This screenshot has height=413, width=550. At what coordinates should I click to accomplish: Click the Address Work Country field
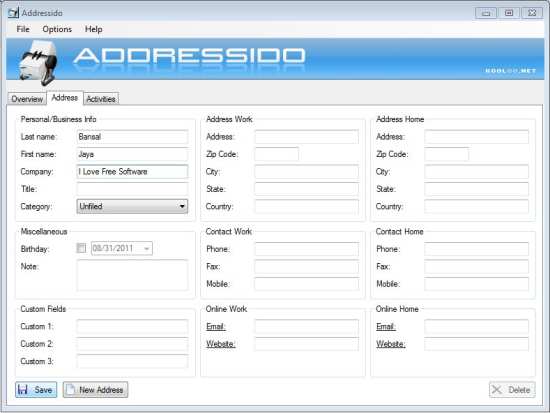pyautogui.click(x=307, y=206)
